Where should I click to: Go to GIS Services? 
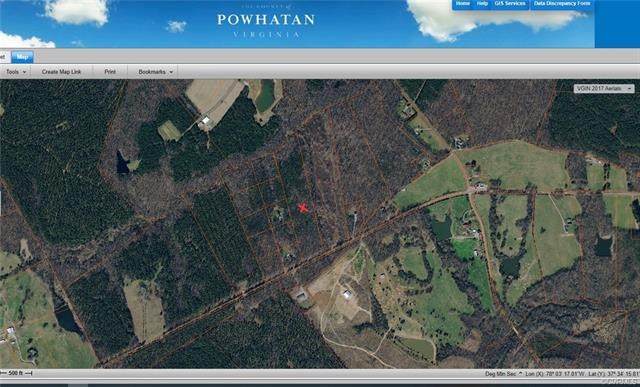pyautogui.click(x=510, y=4)
